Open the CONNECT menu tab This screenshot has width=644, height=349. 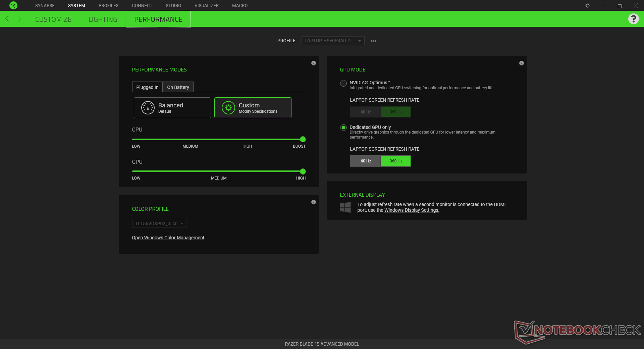coord(142,6)
